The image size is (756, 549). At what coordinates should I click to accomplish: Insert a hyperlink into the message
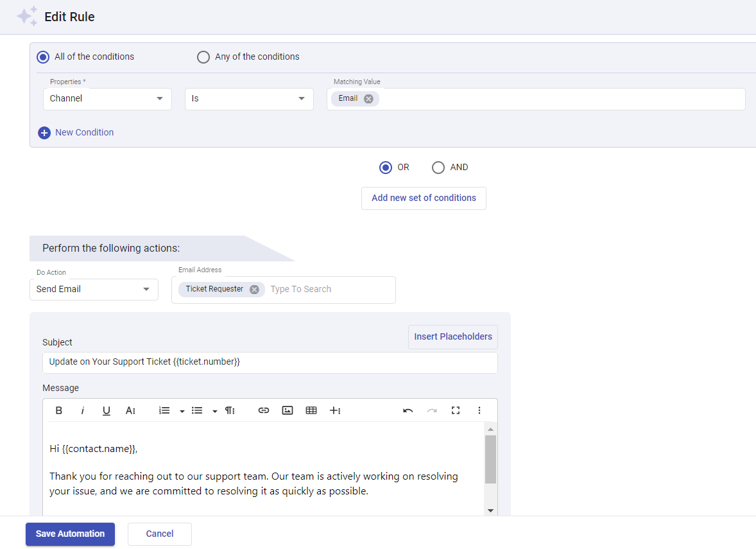(x=264, y=410)
